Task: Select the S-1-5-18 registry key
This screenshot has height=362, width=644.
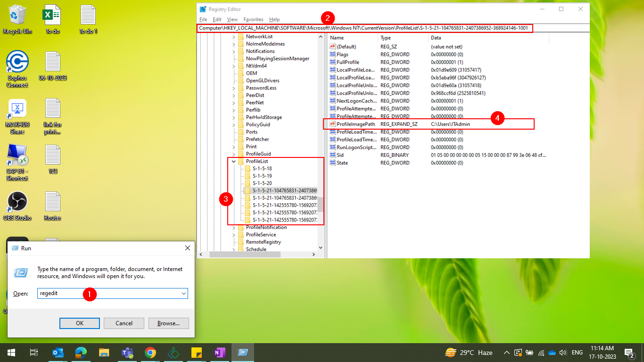Action: (262, 168)
